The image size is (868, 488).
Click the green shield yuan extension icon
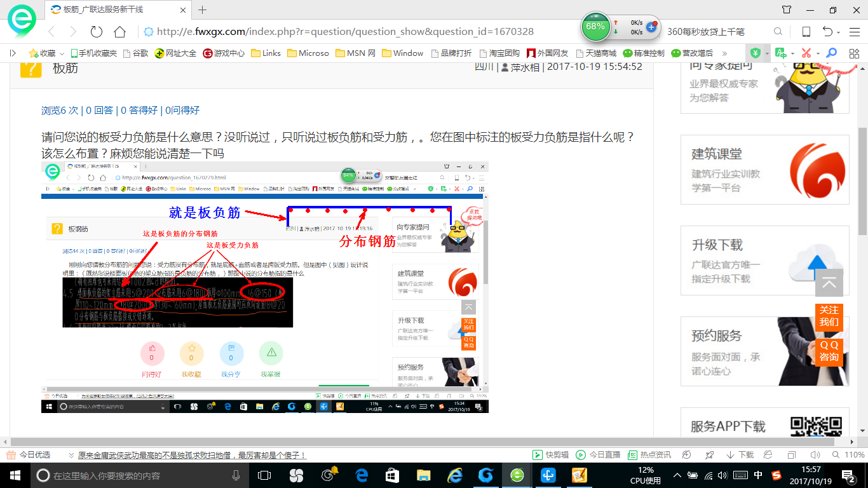[756, 53]
